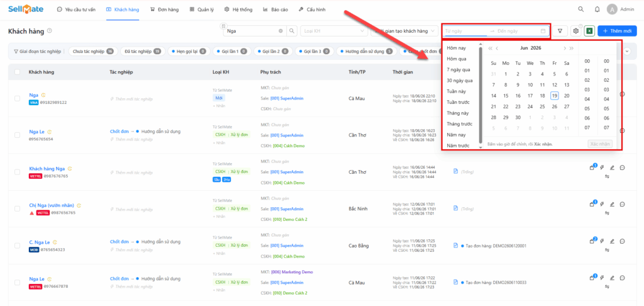Click transfer arrows icon for Nga Le 0976667878
This screenshot has height=306, width=644.
607,286
